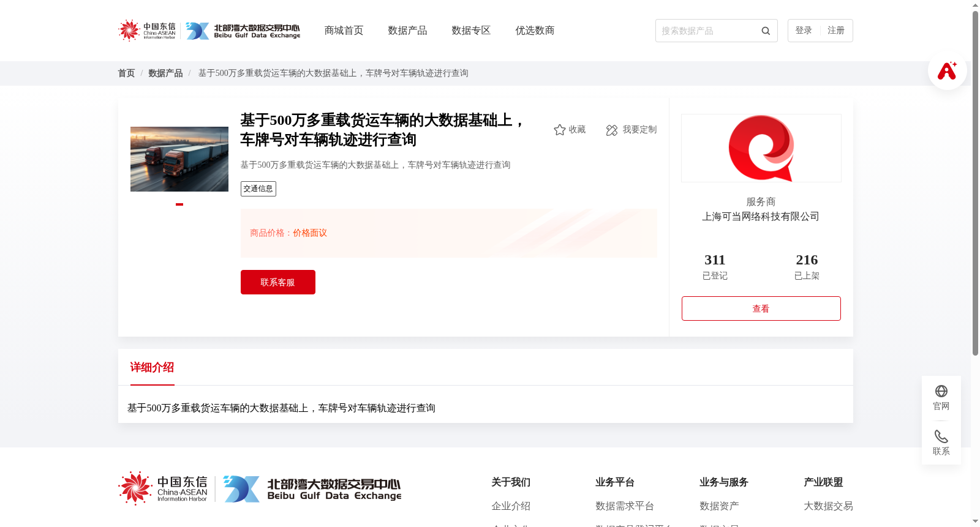The width and height of the screenshot is (980, 527).
Task: Click 上海可当网络科技有限公司 provider name
Action: [761, 217]
